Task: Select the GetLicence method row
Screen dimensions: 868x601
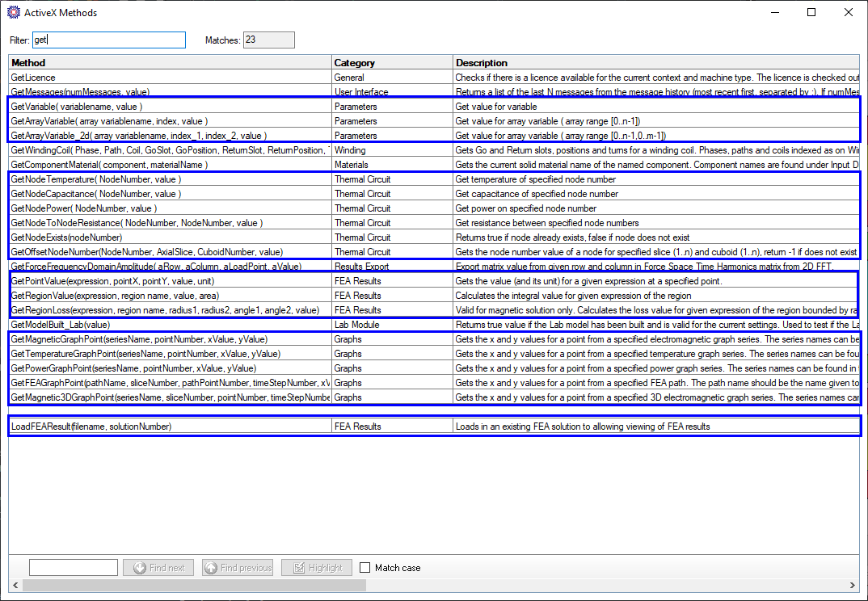Action: 434,78
